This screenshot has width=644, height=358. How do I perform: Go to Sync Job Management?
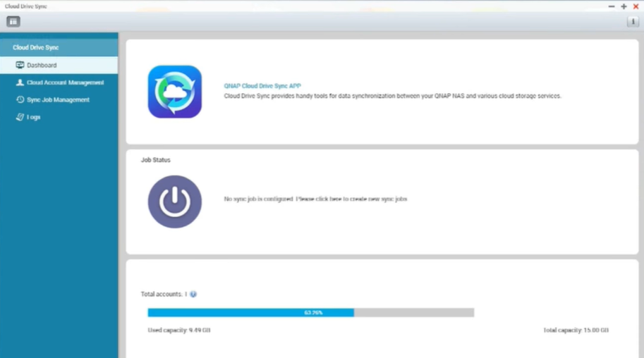[x=59, y=100]
